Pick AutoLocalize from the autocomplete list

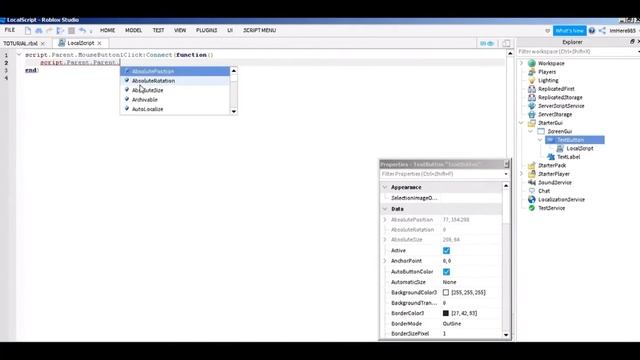[x=175, y=109]
